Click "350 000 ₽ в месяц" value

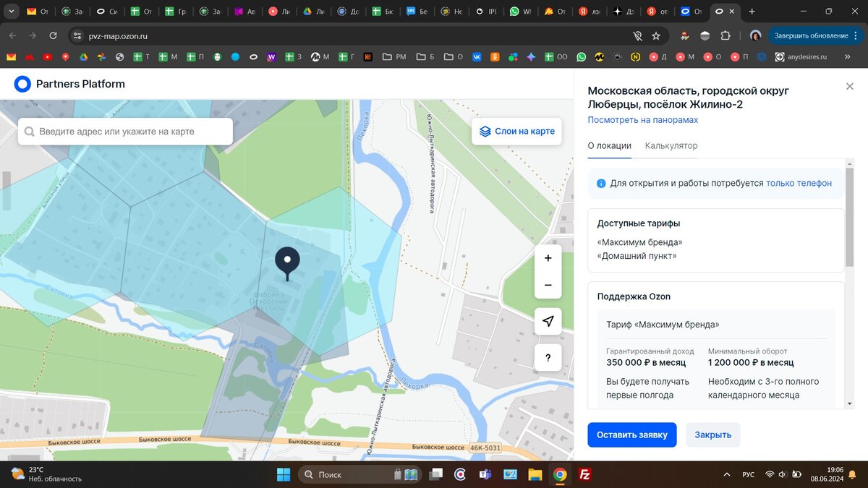646,363
